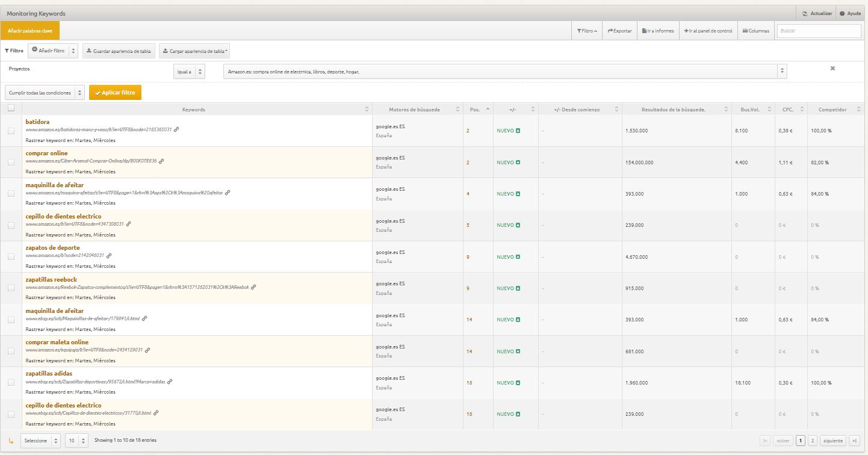Click volver pagination button
This screenshot has width=868, height=455.
pos(783,441)
